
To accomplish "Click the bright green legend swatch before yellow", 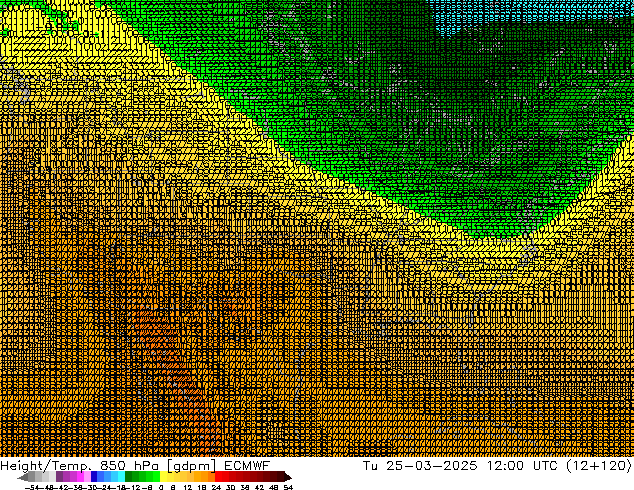I will (x=156, y=476).
